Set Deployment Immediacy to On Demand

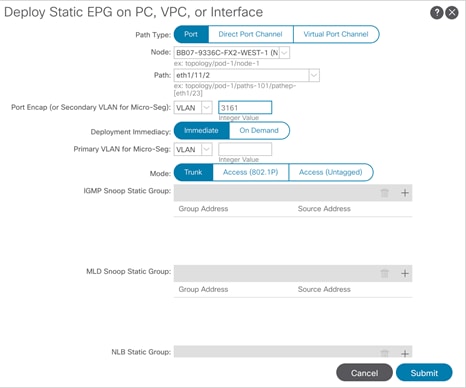[x=259, y=131]
